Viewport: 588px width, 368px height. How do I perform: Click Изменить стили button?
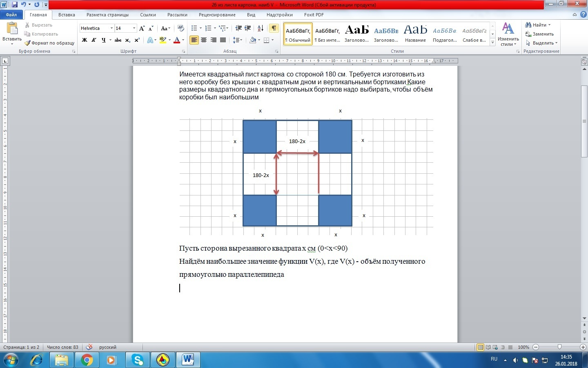(508, 34)
